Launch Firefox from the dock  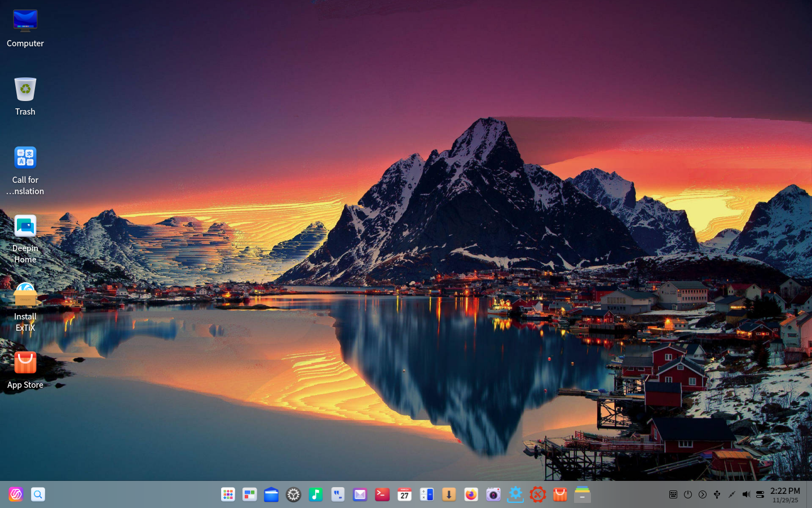(471, 495)
